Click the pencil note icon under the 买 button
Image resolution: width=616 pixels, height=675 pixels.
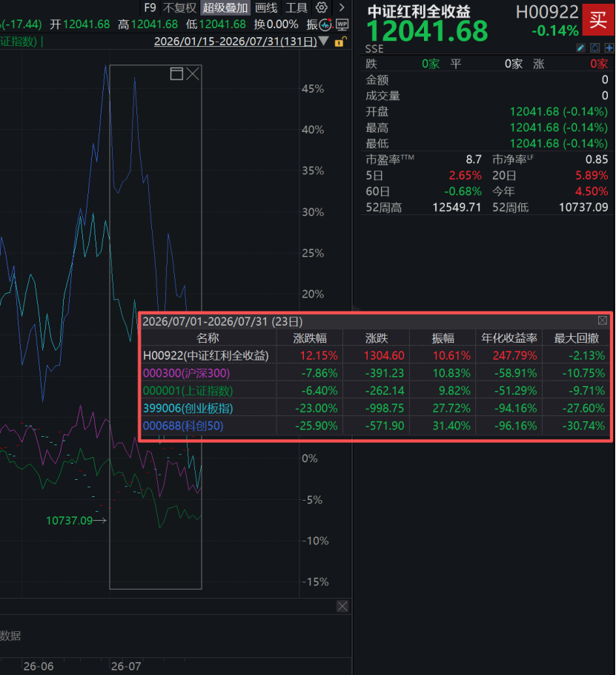point(580,47)
